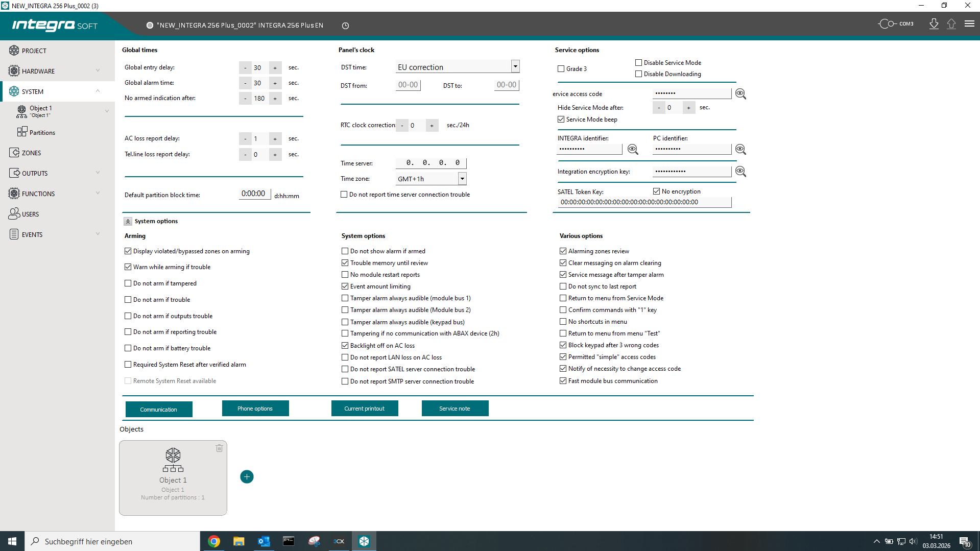Viewport: 980px width, 551px height.
Task: Check Do not arm if tampered
Action: point(128,283)
